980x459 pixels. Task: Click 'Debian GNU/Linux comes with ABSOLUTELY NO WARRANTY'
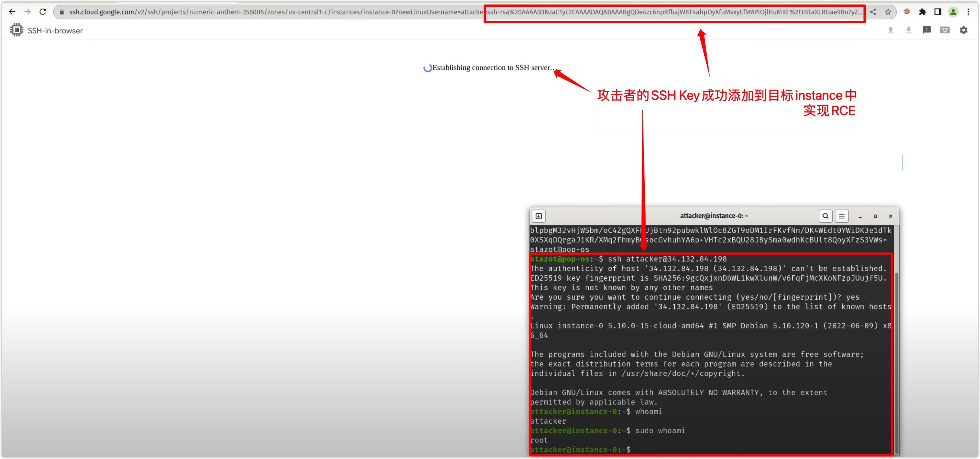(x=679, y=393)
